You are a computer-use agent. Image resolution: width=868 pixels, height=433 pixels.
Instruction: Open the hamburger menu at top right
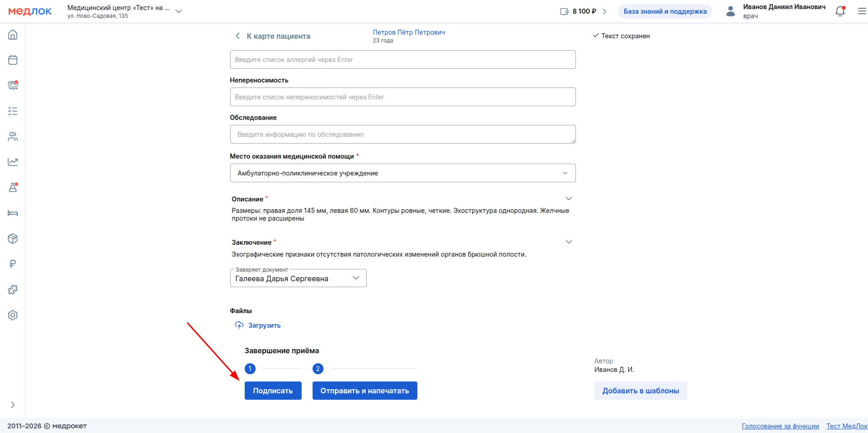[862, 11]
